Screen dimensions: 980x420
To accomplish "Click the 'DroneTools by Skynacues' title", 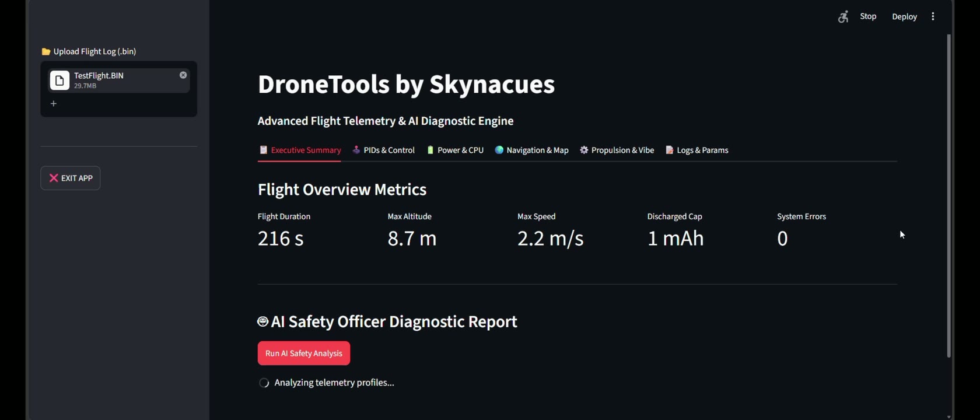I will [406, 84].
